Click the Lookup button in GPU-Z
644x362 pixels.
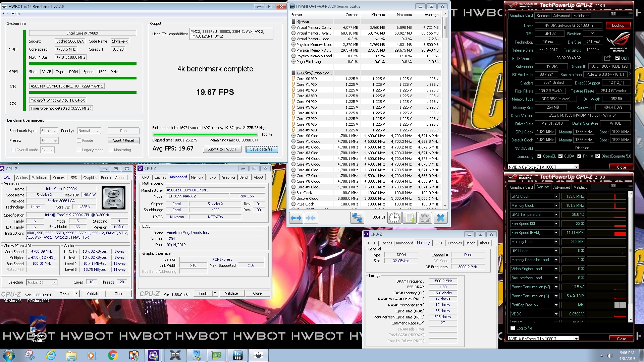pos(618,25)
